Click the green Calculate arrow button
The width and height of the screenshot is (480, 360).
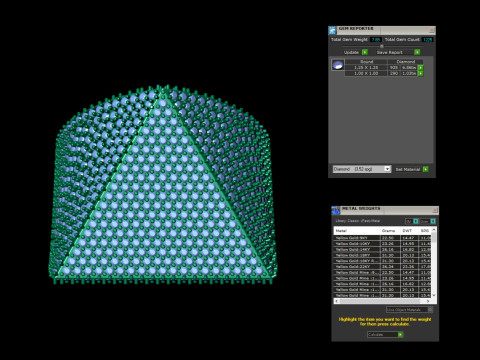[x=400, y=334]
